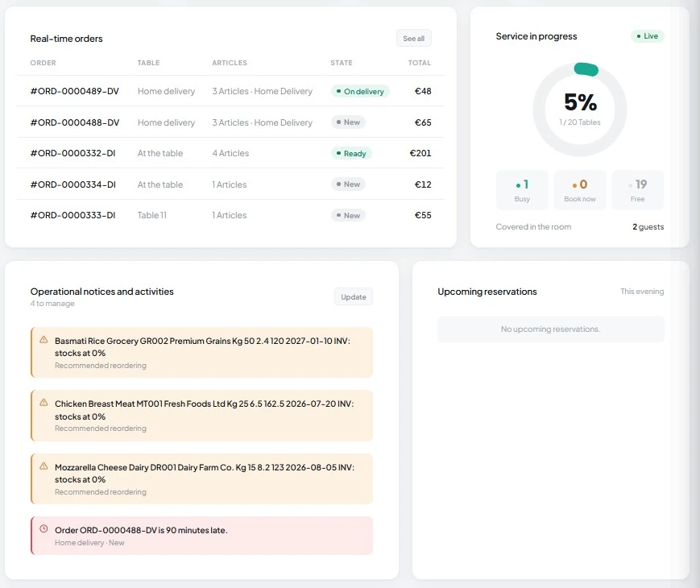Click the warning icon on Basmati Rice notice
This screenshot has height=588, width=700.
click(43, 340)
